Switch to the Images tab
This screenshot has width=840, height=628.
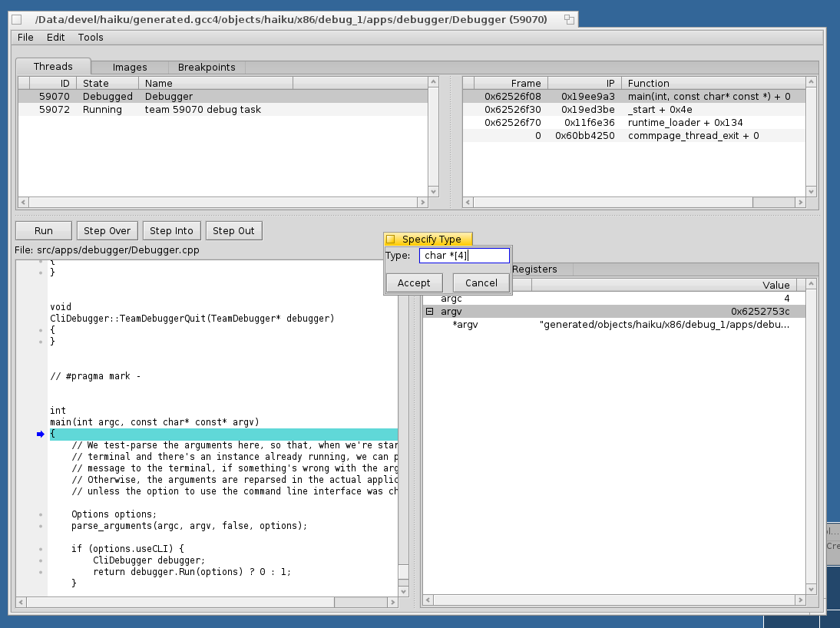pyautogui.click(x=130, y=68)
